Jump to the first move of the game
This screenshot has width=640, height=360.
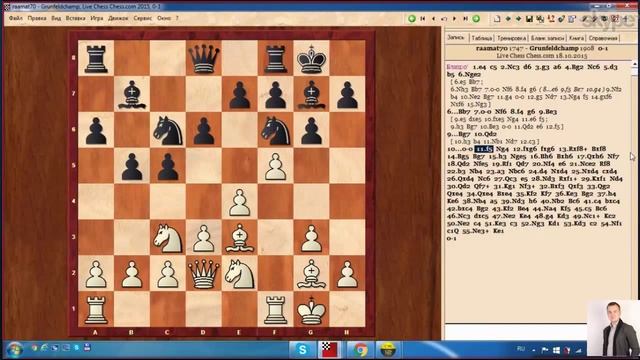423,19
